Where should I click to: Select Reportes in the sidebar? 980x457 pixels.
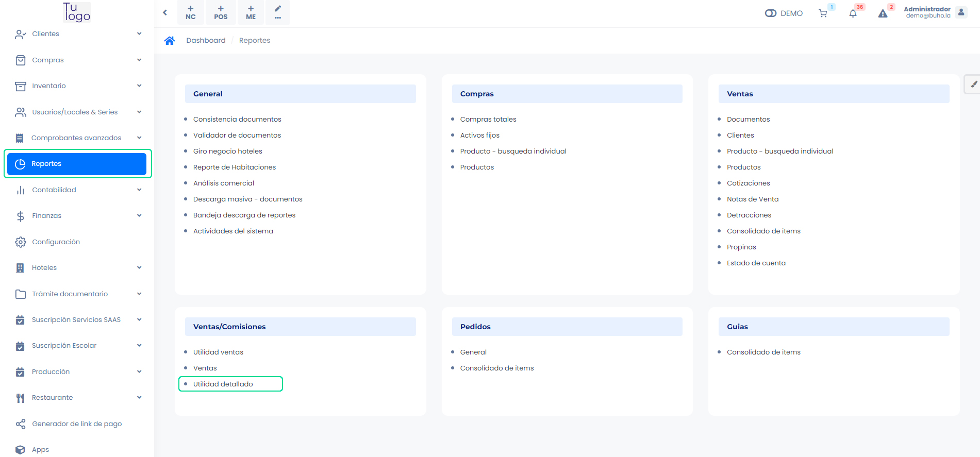coord(77,164)
